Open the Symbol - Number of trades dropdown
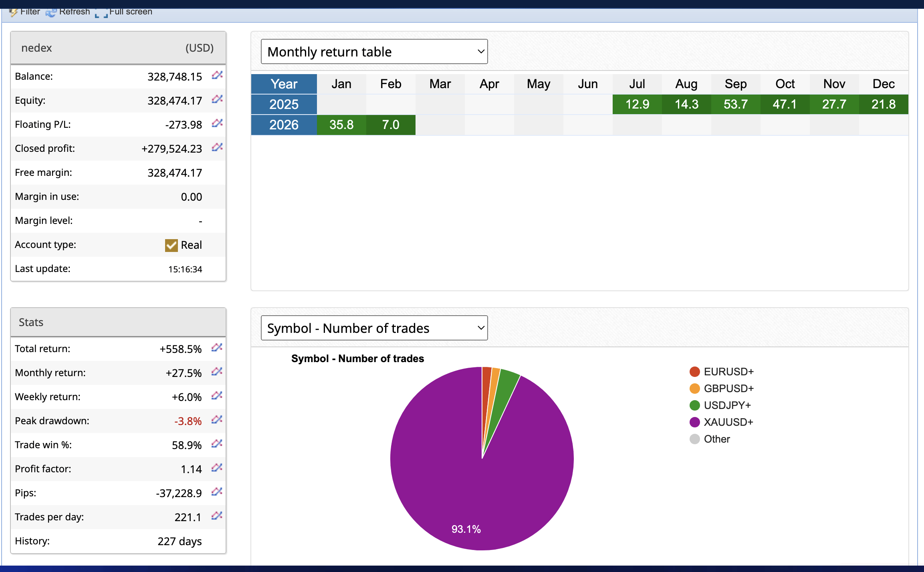The height and width of the screenshot is (572, 924). (x=374, y=328)
